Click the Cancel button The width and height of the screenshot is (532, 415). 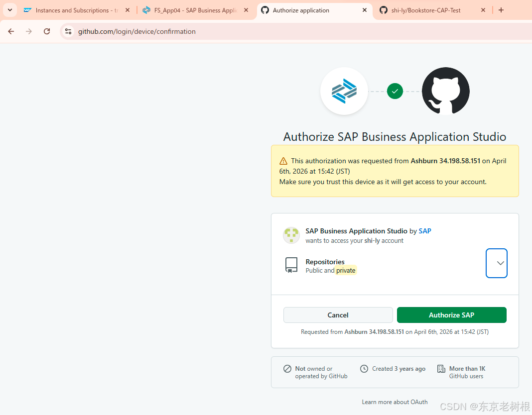tap(338, 315)
